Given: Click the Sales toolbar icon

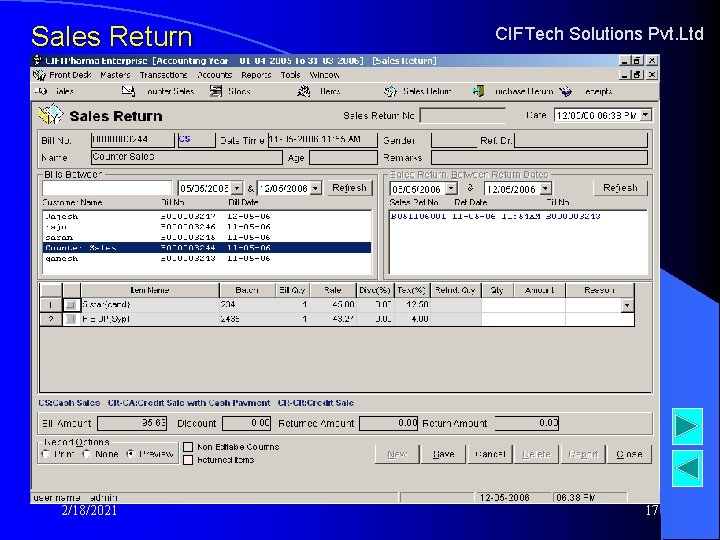Looking at the screenshot, I should 41,91.
